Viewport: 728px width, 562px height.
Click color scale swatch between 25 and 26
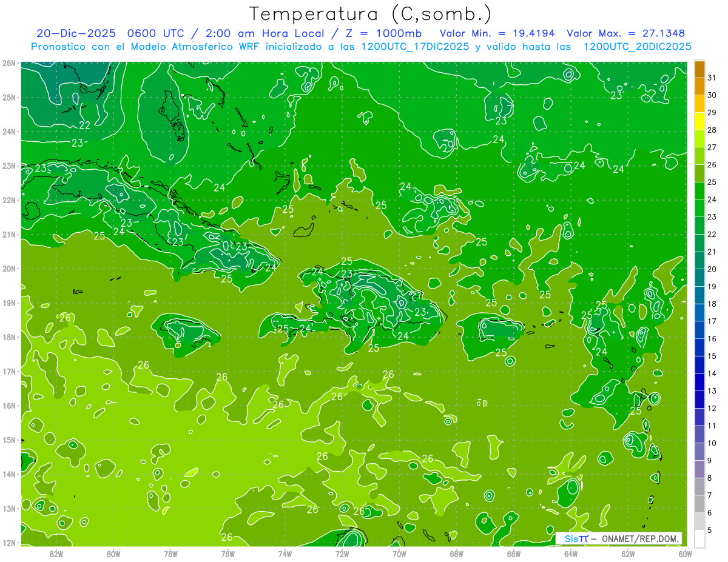click(x=699, y=173)
